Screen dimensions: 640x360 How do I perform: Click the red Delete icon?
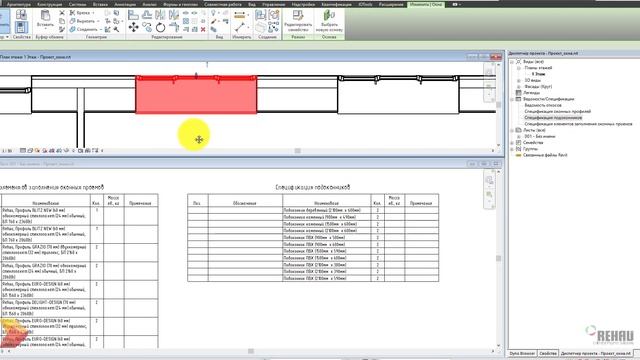[x=203, y=29]
